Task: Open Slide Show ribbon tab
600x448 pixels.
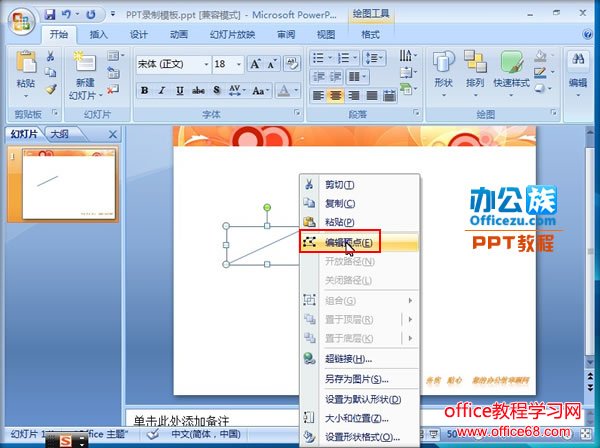Action: tap(232, 35)
